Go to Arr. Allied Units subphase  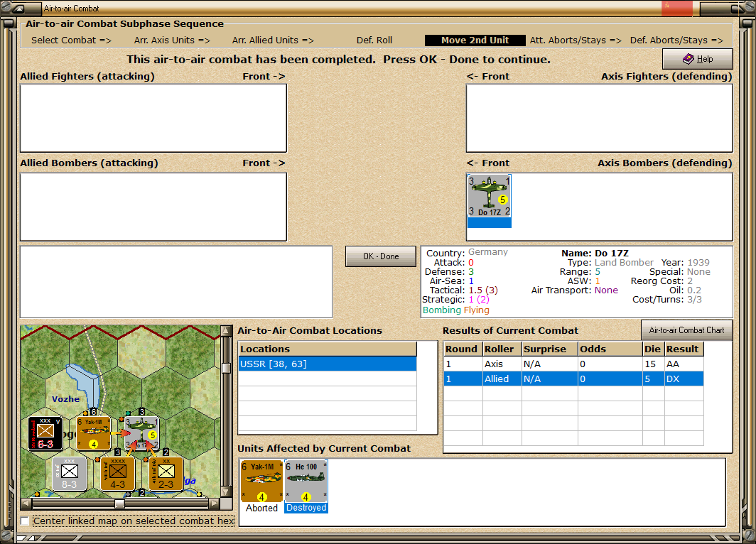273,40
